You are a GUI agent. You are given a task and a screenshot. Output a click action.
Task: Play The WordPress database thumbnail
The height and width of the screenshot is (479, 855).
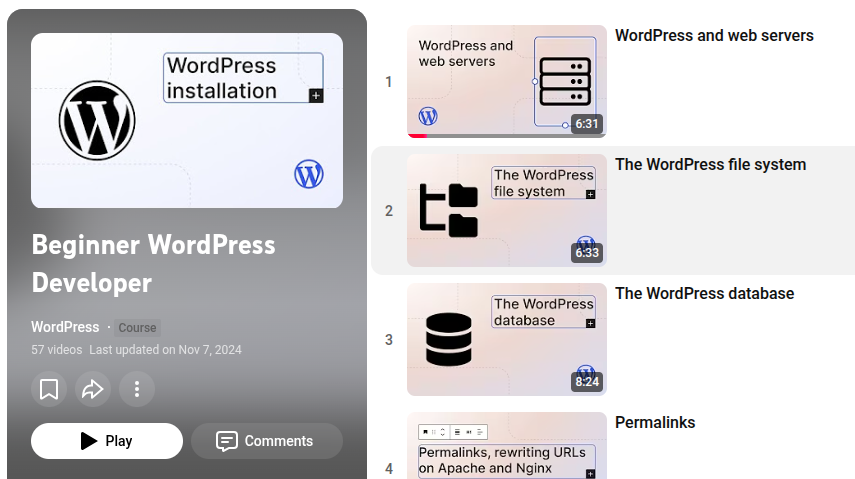(x=506, y=339)
